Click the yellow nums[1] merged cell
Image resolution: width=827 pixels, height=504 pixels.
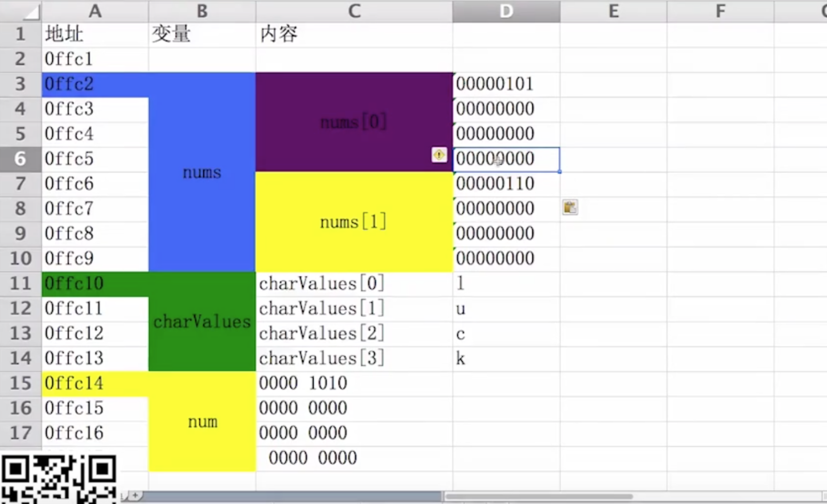(x=354, y=222)
